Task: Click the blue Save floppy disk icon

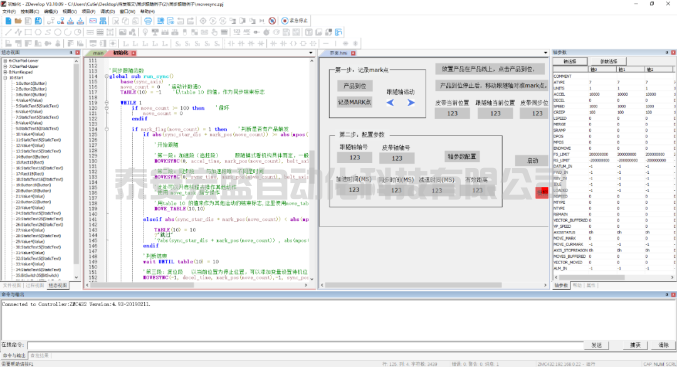Action: click(38, 21)
